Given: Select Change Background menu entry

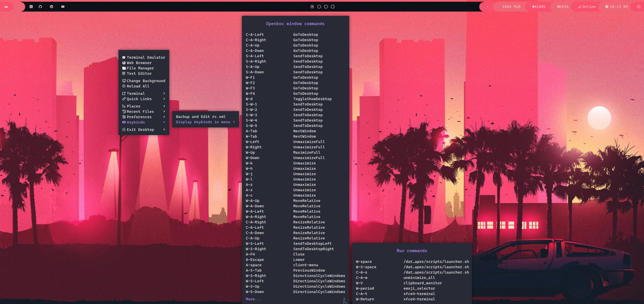Looking at the screenshot, I should point(144,81).
